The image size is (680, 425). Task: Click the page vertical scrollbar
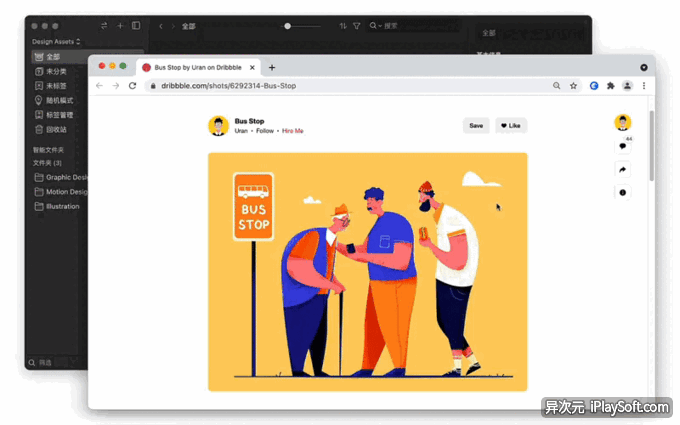(x=651, y=146)
